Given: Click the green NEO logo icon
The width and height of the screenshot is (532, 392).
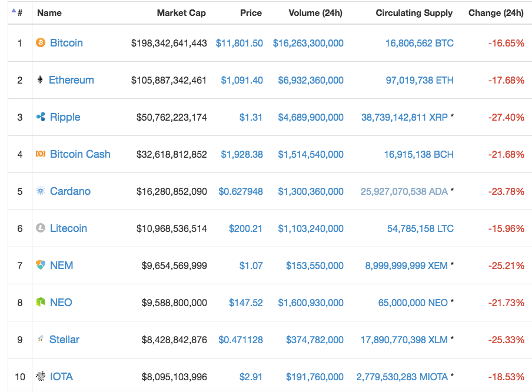Looking at the screenshot, I should pyautogui.click(x=41, y=303).
